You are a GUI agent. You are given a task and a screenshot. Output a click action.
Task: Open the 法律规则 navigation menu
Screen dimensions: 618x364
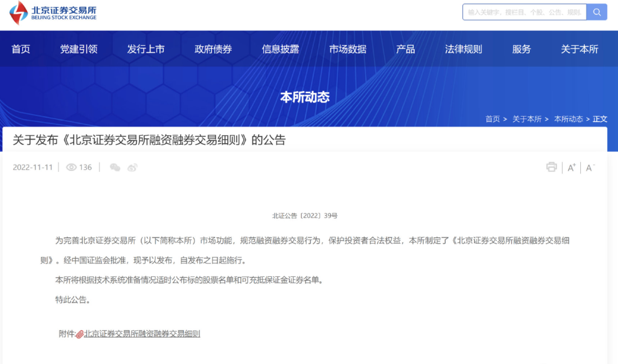pos(463,49)
